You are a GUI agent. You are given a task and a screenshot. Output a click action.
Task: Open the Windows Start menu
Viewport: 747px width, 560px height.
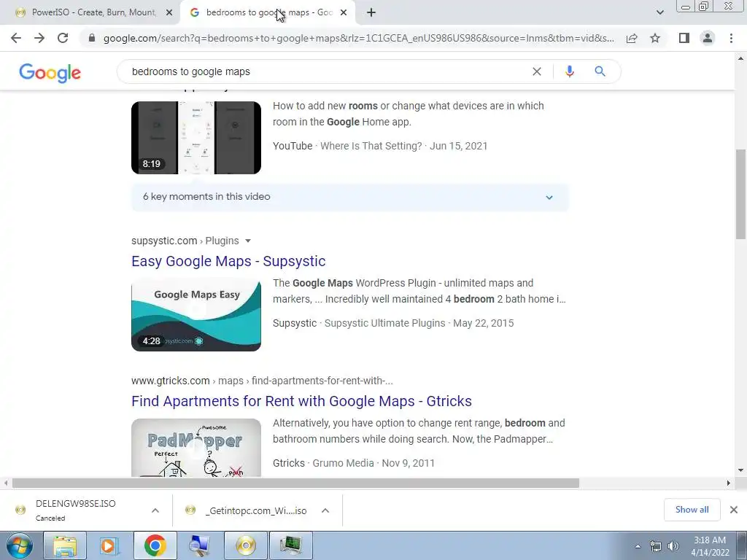[20, 545]
